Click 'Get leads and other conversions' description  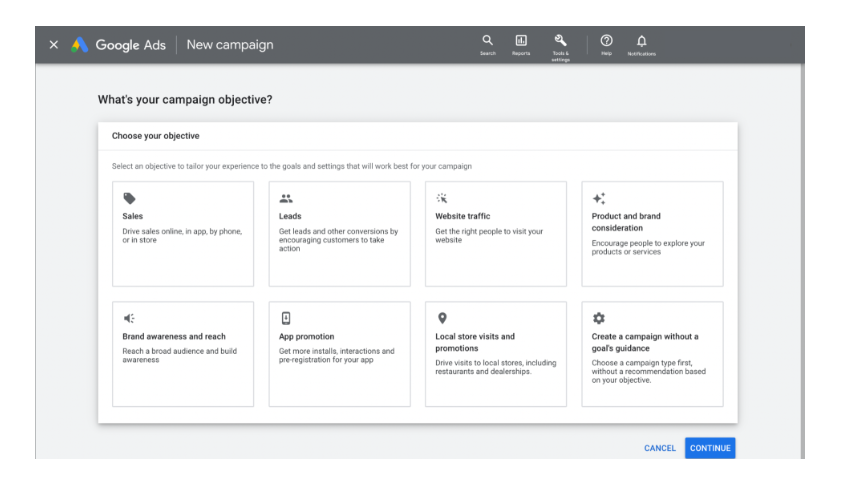point(338,240)
